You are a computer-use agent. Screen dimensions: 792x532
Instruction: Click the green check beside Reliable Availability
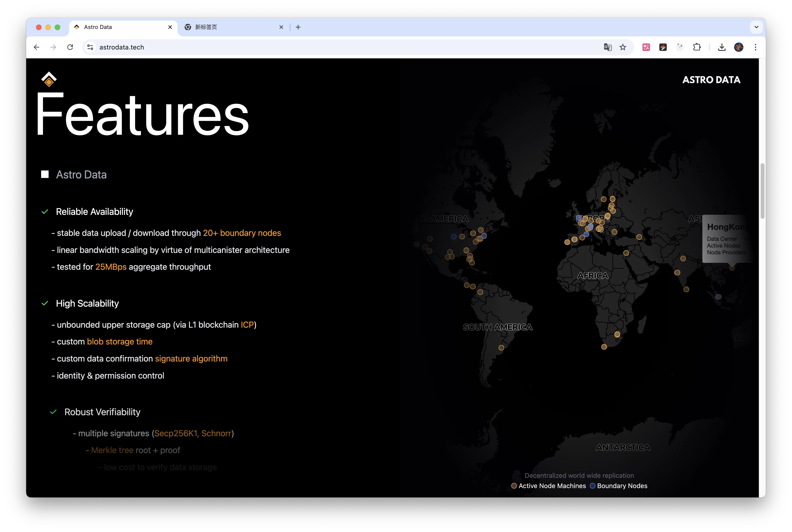[45, 212]
